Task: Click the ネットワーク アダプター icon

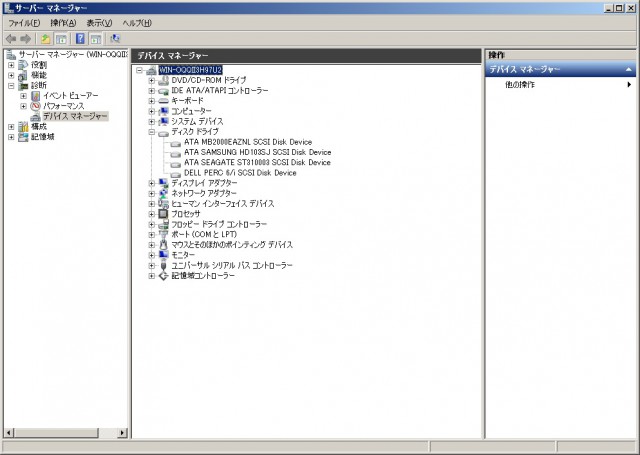Action: click(x=164, y=193)
